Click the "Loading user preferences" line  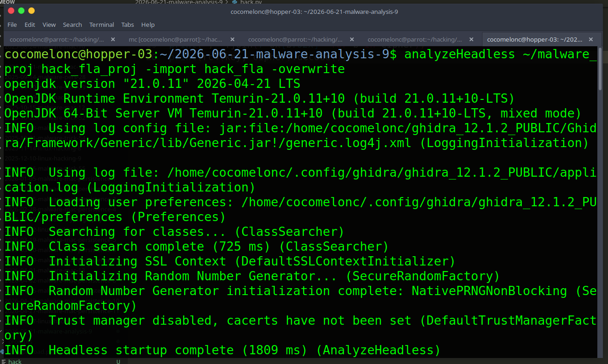pos(300,210)
